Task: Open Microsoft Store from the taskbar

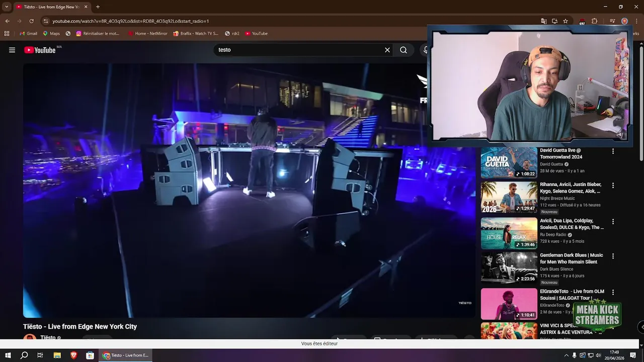Action: [90, 355]
